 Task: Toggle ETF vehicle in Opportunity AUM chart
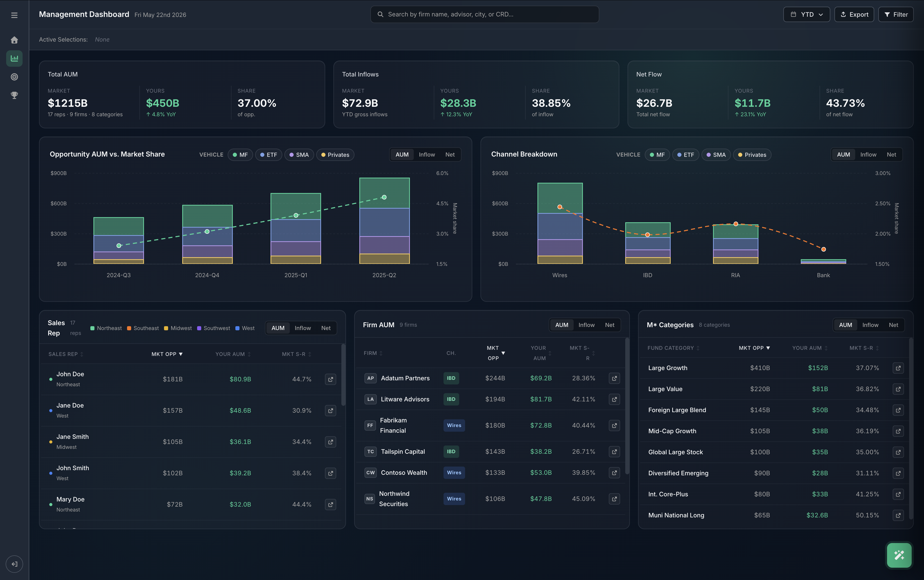pyautogui.click(x=268, y=154)
